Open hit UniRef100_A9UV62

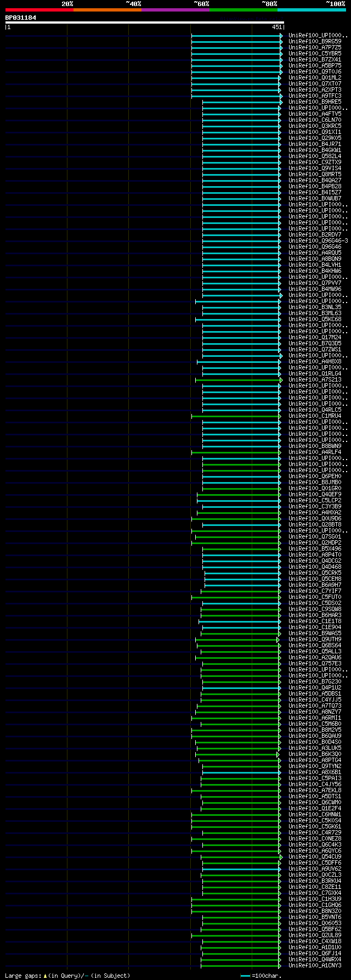tap(315, 869)
